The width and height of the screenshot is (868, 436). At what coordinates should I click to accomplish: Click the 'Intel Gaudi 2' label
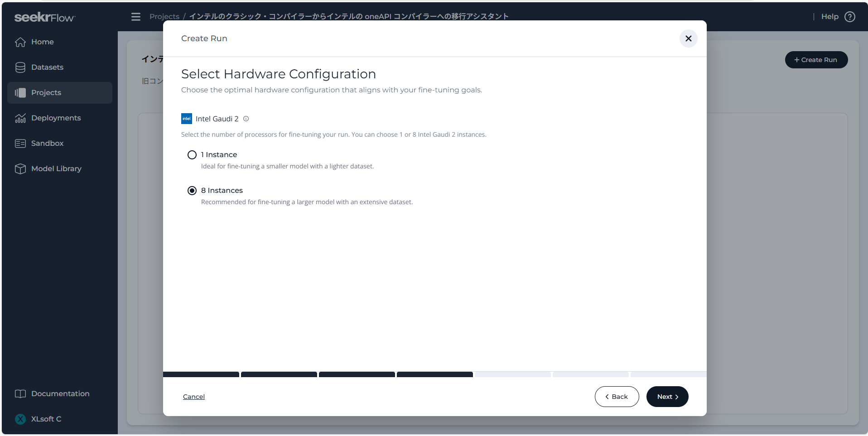(x=217, y=119)
